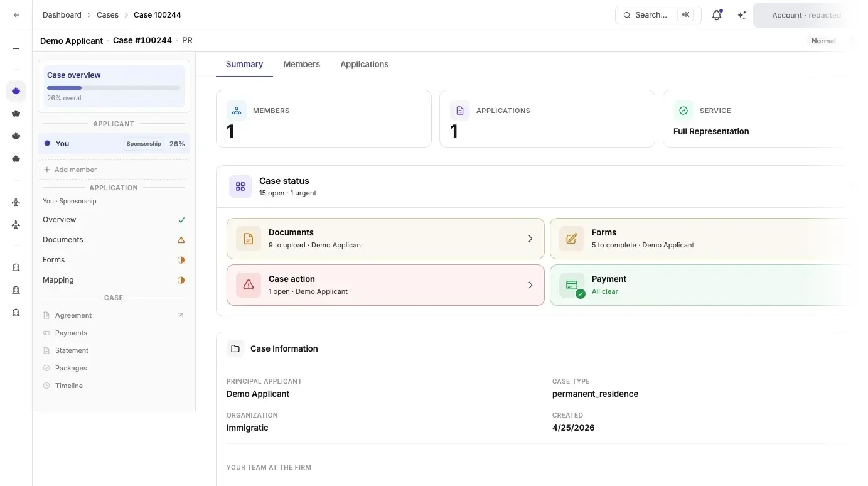Switch to the Summary tab
This screenshot has width=868, height=486.
coord(244,64)
